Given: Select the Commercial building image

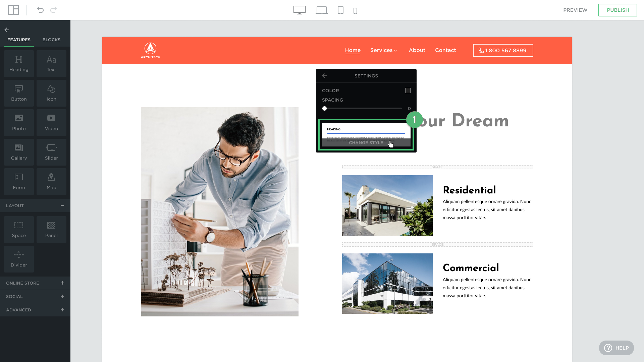Looking at the screenshot, I should click(x=387, y=284).
